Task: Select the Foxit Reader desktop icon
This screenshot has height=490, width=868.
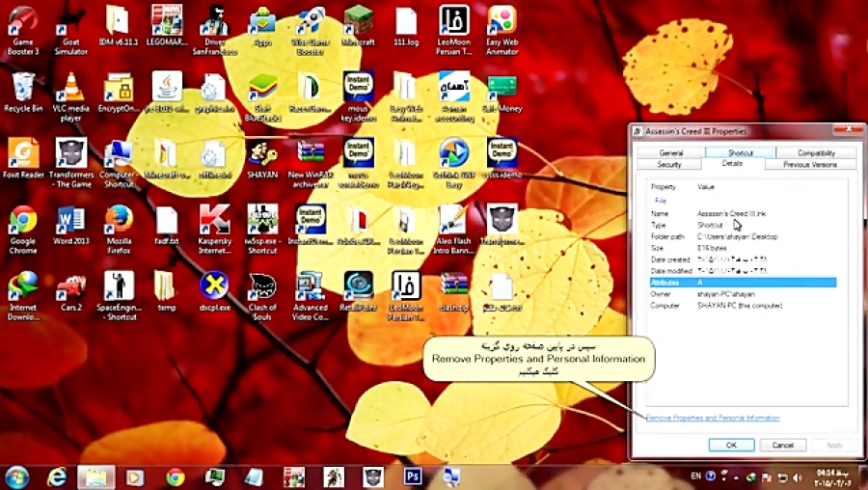Action: click(x=23, y=159)
